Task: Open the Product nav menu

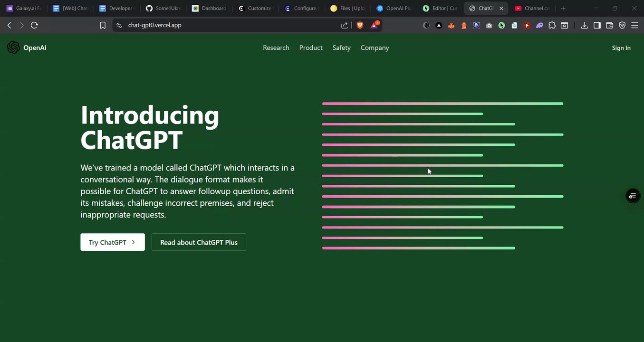Action: point(311,47)
